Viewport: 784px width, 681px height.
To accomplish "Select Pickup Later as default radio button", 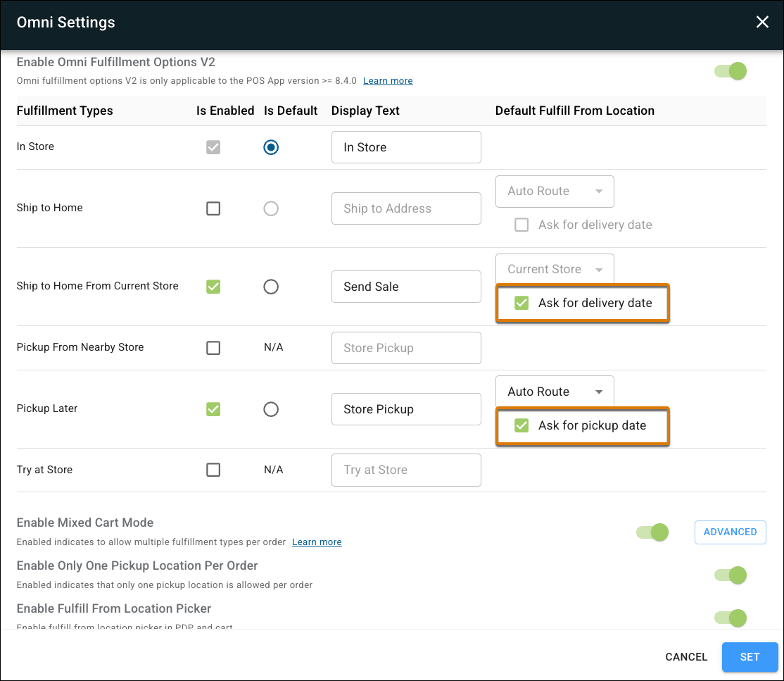I will [271, 409].
